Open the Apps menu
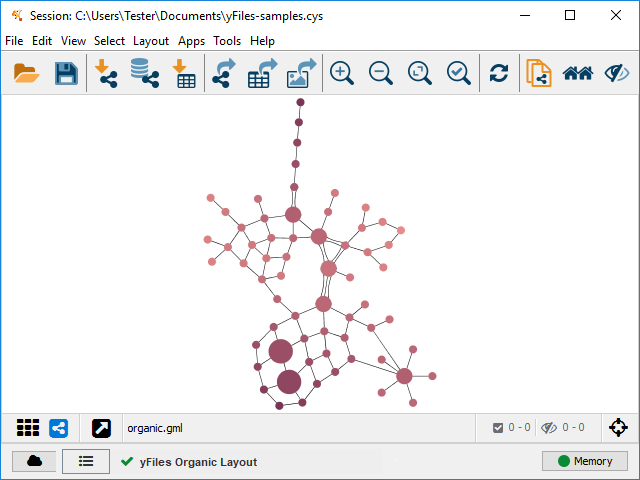 (x=191, y=41)
